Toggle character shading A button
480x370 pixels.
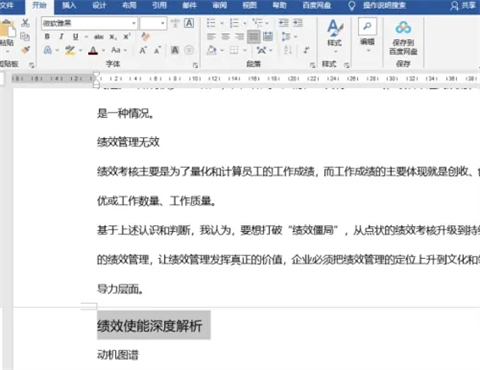pos(175,50)
